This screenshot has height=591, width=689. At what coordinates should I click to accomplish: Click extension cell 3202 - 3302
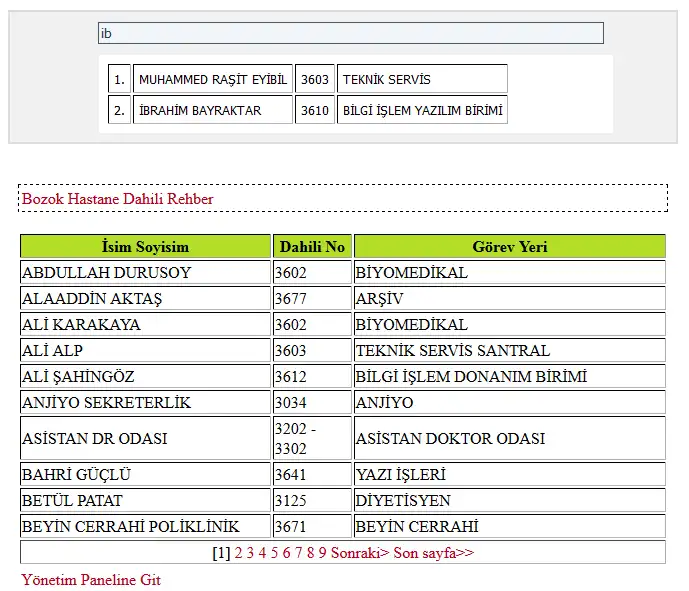tap(312, 438)
